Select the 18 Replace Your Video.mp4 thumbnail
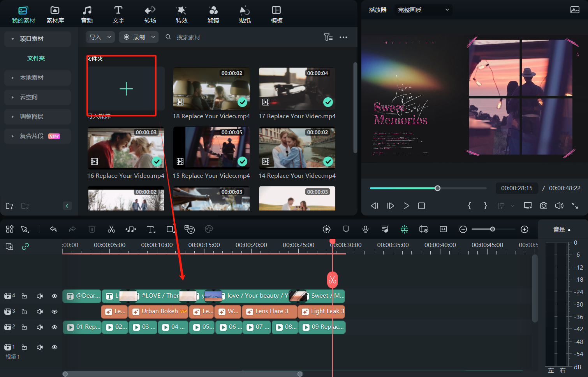588x377 pixels. (211, 89)
